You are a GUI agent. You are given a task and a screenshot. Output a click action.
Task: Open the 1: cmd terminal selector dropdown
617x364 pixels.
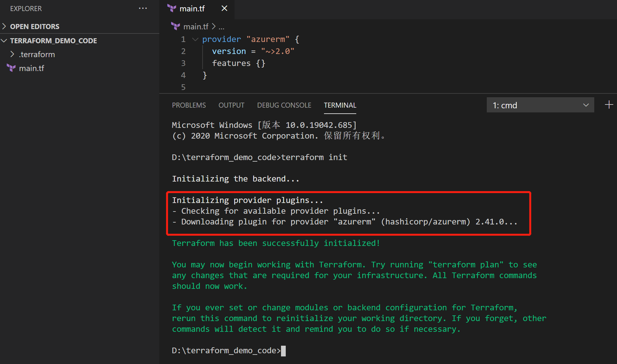540,105
